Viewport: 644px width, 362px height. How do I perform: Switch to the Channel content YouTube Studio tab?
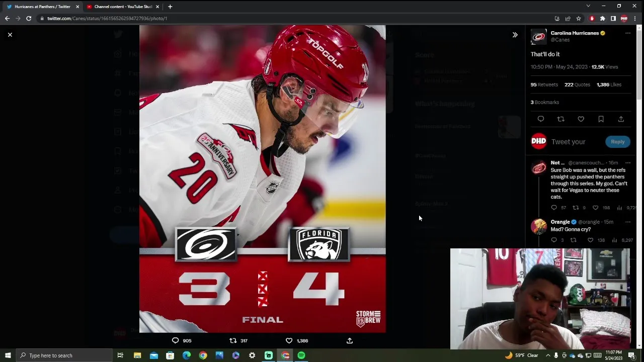pos(123,7)
